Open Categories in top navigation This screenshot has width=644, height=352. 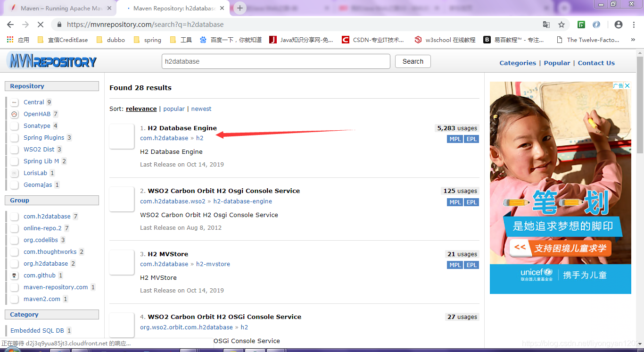coord(518,63)
